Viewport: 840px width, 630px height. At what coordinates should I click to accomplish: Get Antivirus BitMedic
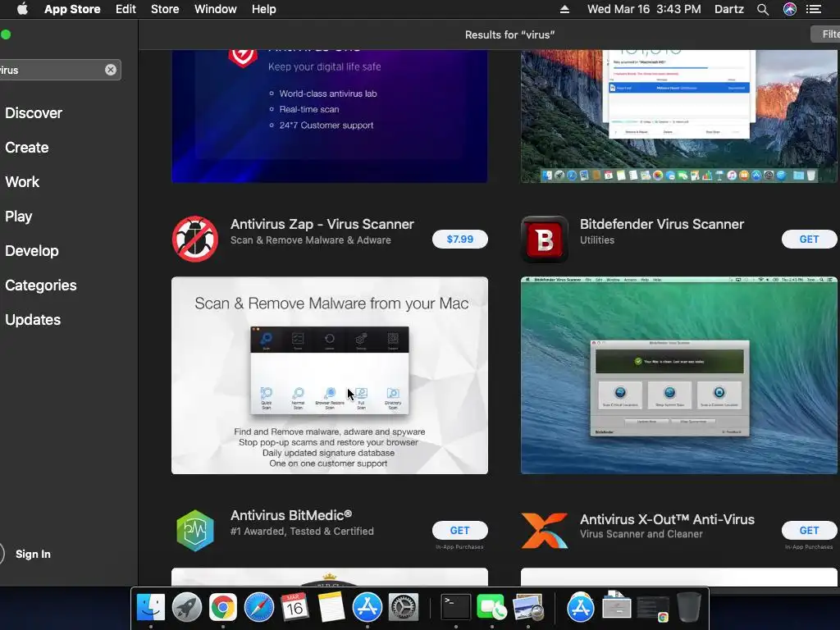pyautogui.click(x=460, y=531)
